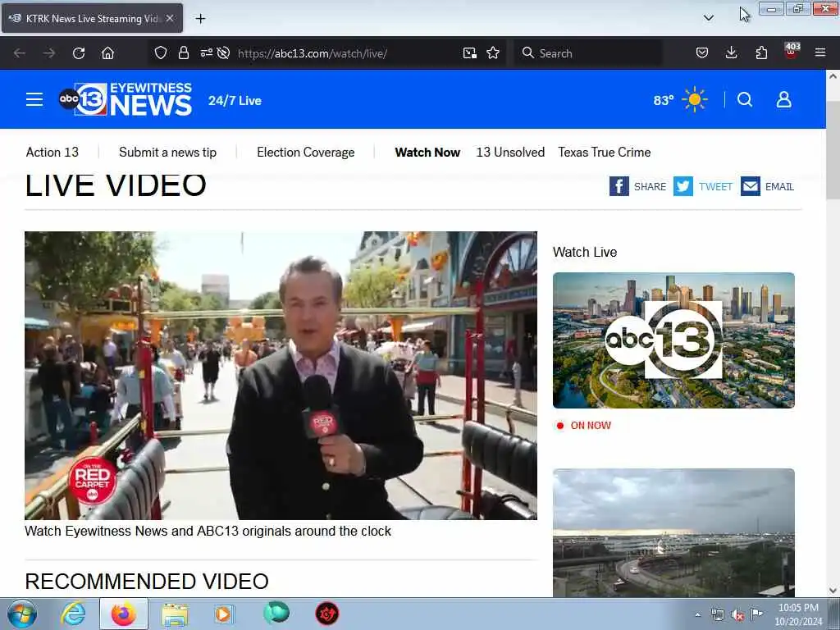
Task: Open a new browser tab
Action: (x=200, y=18)
